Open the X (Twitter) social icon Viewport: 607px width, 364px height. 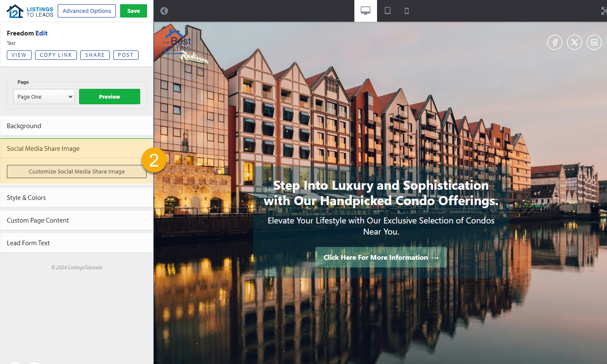pyautogui.click(x=574, y=42)
